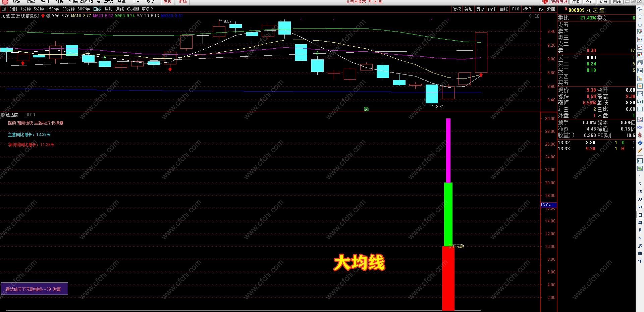Click the small window icon beside diamond

coord(537,16)
